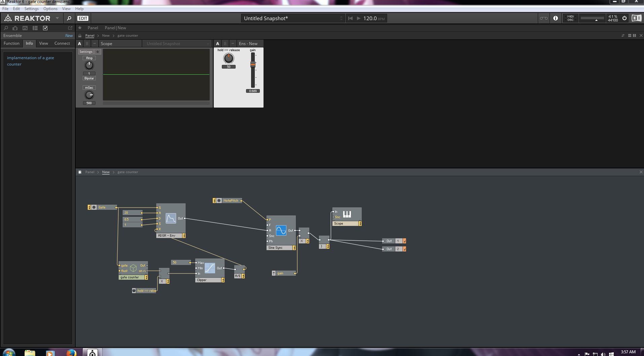The height and width of the screenshot is (356, 644).
Task: Open the Reaktor main menu arrow
Action: pyautogui.click(x=57, y=18)
